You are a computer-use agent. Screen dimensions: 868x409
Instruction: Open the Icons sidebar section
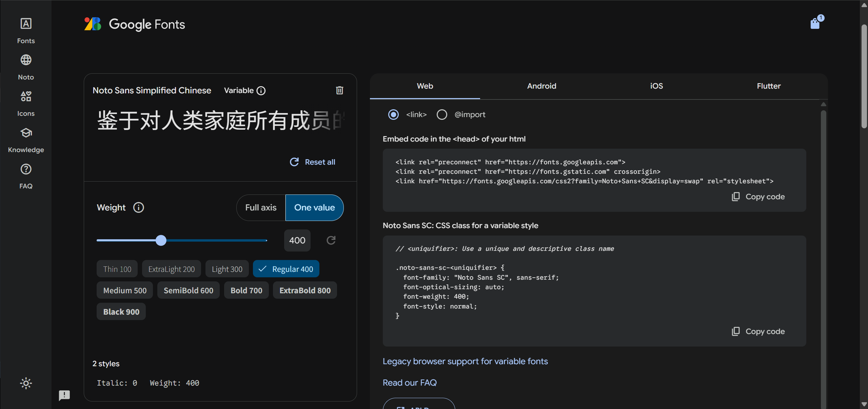[26, 96]
